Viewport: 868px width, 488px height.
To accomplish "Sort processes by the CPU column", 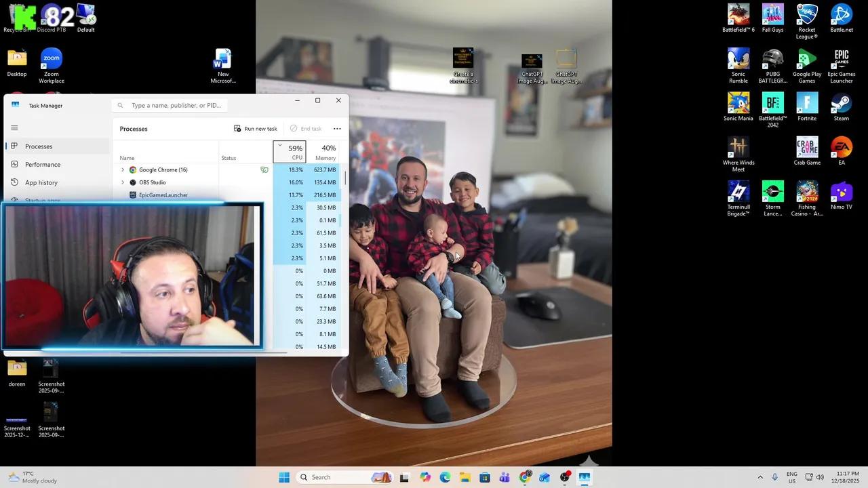I will tap(290, 152).
